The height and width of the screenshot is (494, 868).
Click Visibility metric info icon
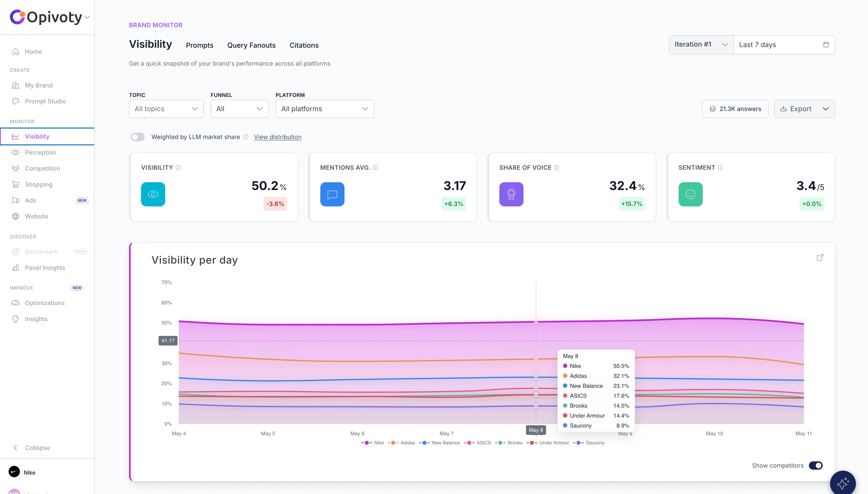[178, 168]
